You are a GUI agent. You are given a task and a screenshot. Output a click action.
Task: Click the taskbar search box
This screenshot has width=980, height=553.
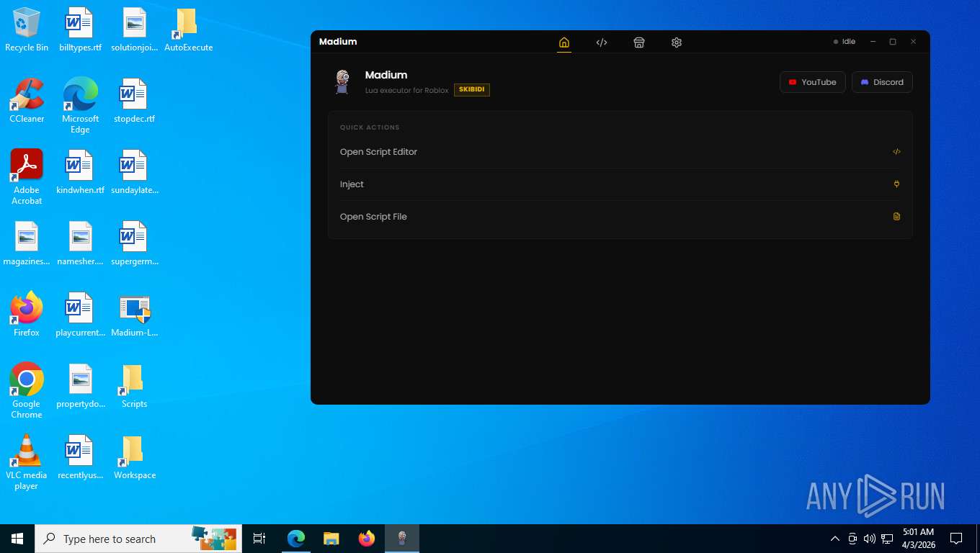pyautogui.click(x=138, y=539)
